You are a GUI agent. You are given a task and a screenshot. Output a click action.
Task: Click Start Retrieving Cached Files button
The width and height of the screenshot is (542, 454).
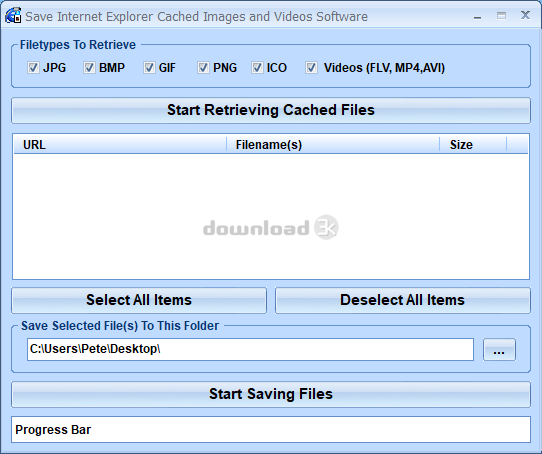pyautogui.click(x=271, y=110)
